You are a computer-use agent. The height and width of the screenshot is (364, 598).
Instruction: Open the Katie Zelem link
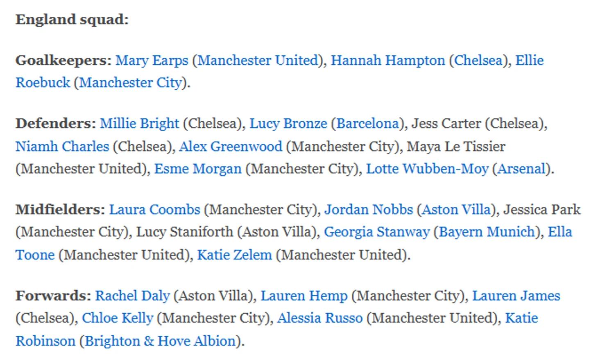234,255
